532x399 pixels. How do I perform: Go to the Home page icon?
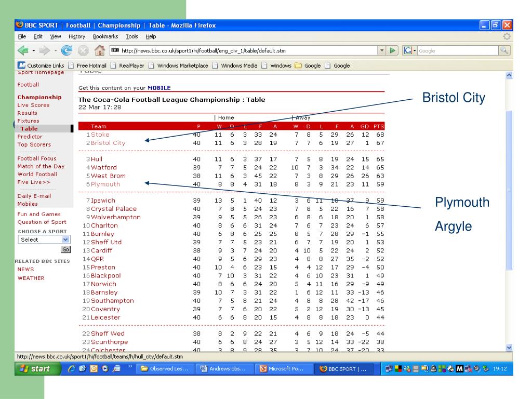pyautogui.click(x=99, y=50)
